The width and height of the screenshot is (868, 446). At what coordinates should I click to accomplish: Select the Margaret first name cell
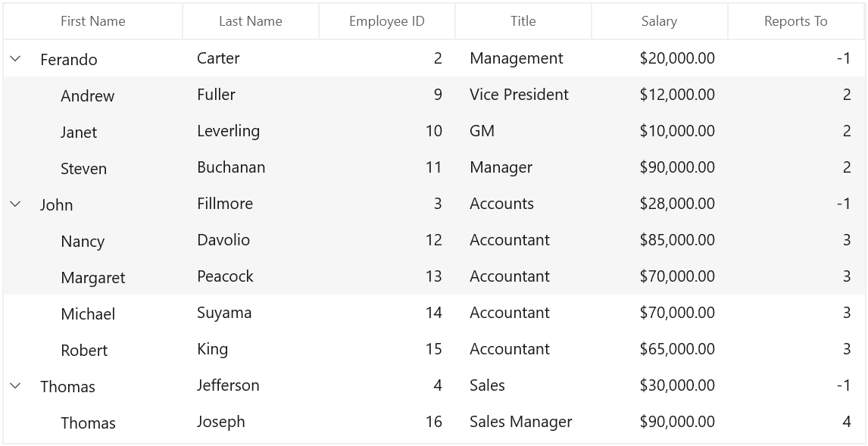[93, 277]
